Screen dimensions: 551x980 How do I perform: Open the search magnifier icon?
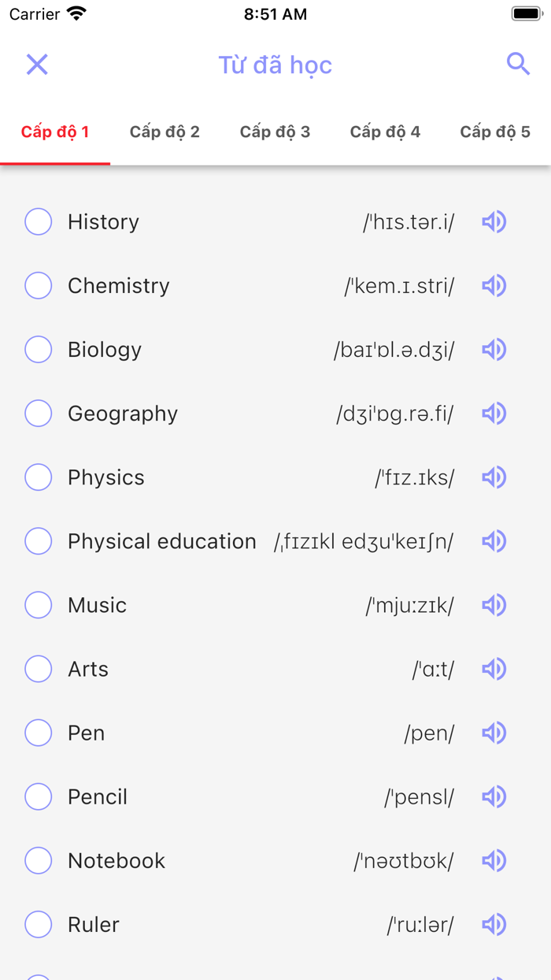[x=518, y=64]
